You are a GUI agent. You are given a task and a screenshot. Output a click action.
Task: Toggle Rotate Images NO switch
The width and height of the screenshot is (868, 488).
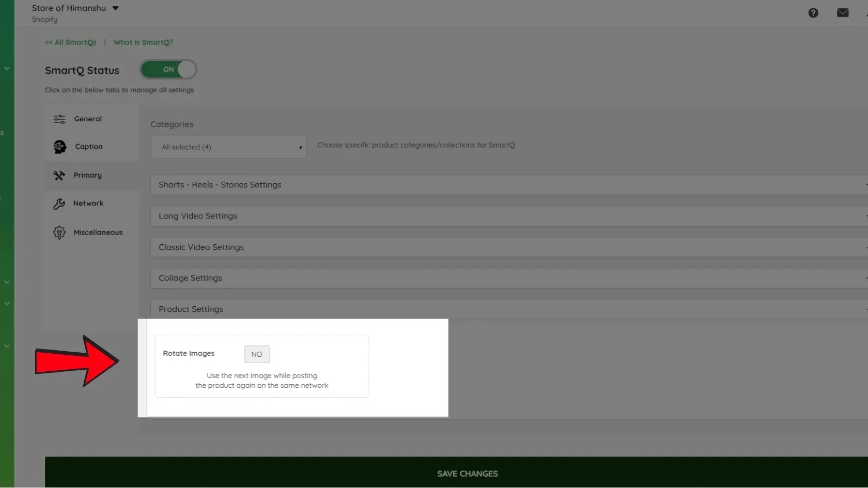[x=257, y=354]
